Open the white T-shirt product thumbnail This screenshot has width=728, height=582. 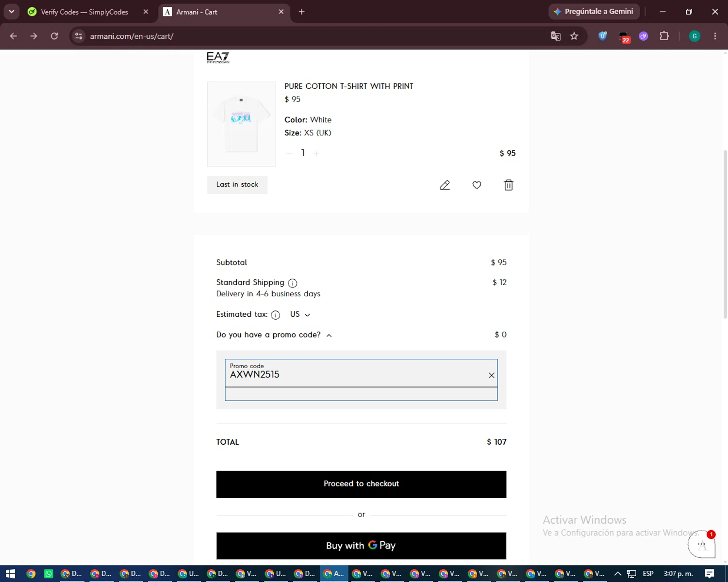point(241,124)
